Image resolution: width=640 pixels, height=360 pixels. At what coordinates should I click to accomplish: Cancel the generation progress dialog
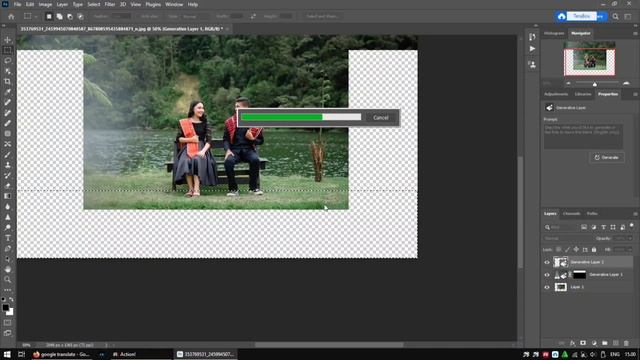coord(380,118)
